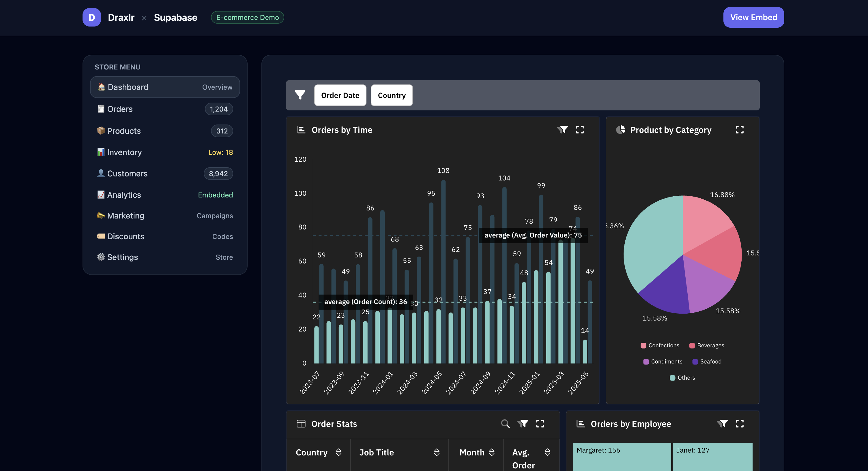Click the filter icon on Orders by Employee panel

pos(723,423)
